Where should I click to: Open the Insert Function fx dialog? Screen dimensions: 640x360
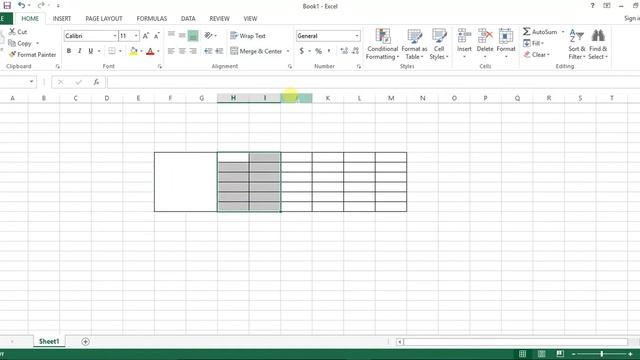(x=96, y=82)
